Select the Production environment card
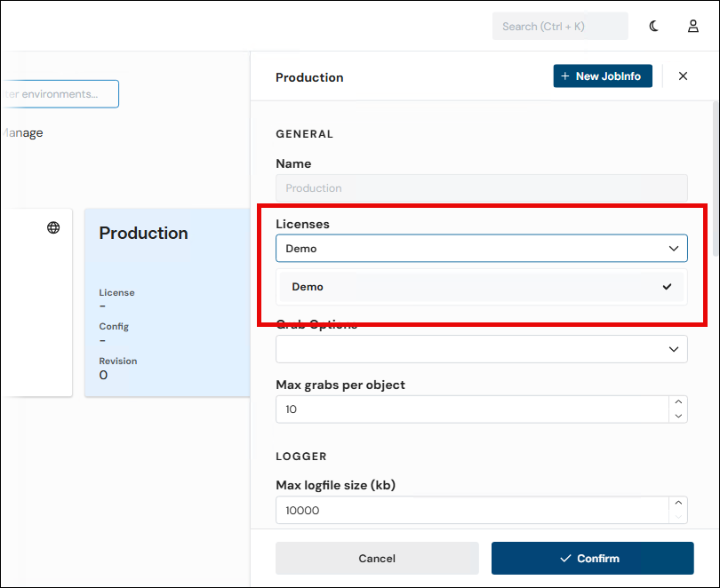Viewport: 720px width, 588px height. pos(167,303)
